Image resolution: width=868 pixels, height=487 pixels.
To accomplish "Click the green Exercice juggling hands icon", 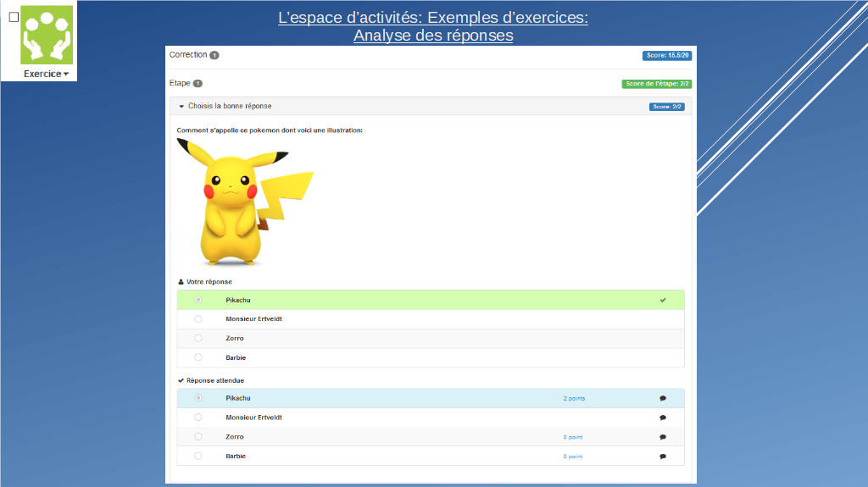I will (47, 35).
